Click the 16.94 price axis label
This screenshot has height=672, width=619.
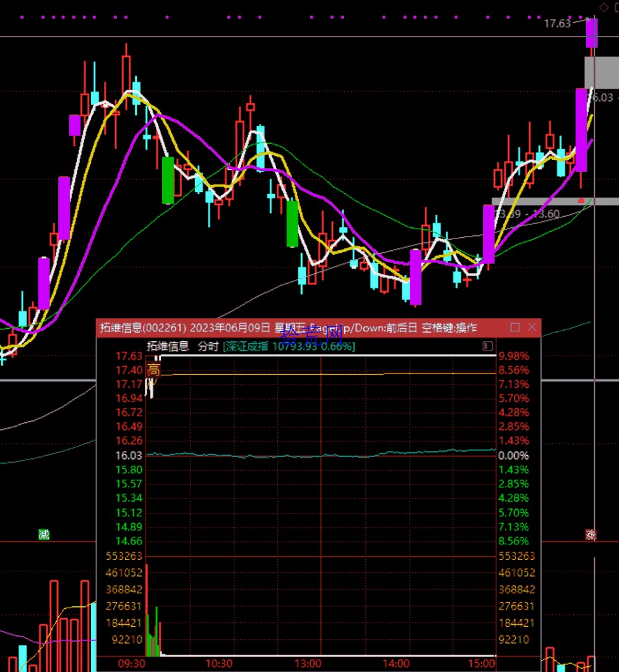pyautogui.click(x=129, y=398)
